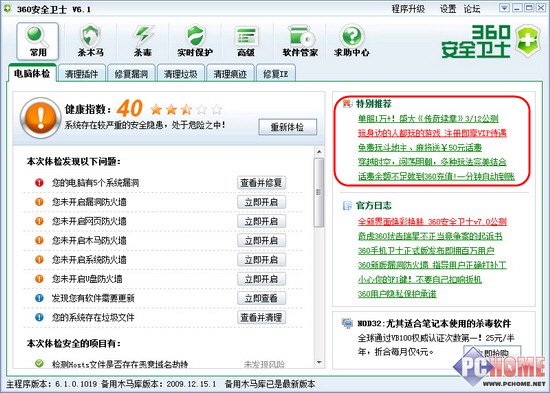Switch to the 清理插件 tab
The width and height of the screenshot is (550, 393).
[81, 74]
